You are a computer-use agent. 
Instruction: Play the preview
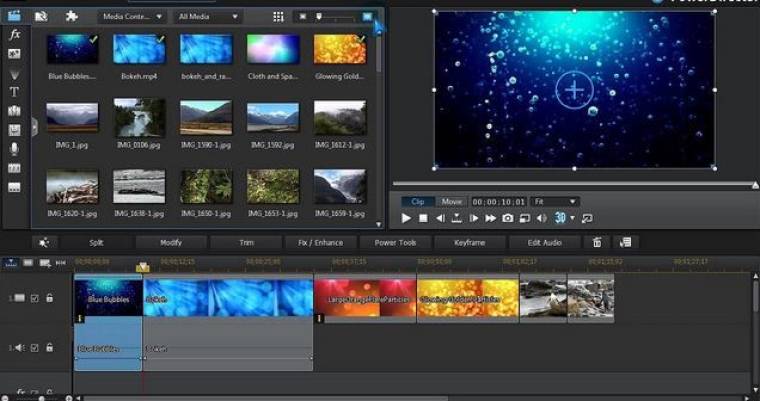[406, 219]
